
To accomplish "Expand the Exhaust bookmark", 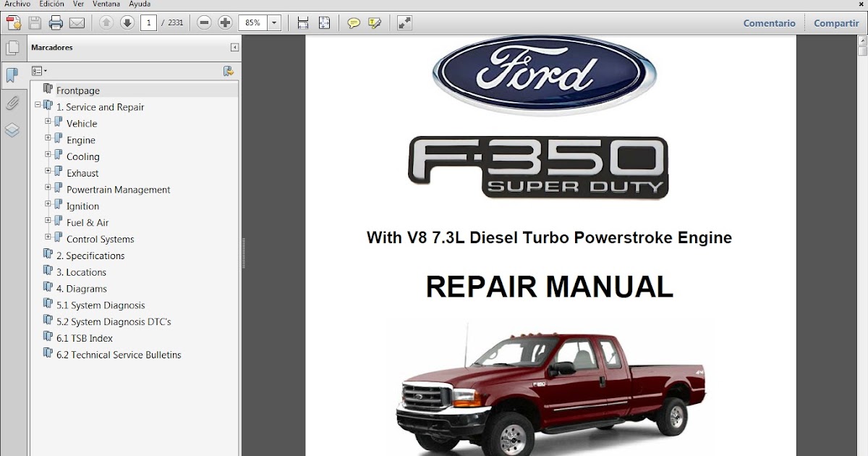I will 48,172.
